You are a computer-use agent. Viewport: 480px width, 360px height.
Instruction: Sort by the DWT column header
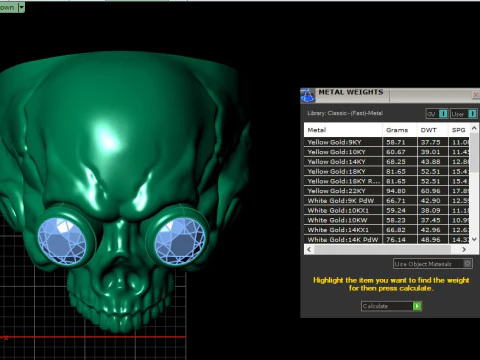coord(432,130)
